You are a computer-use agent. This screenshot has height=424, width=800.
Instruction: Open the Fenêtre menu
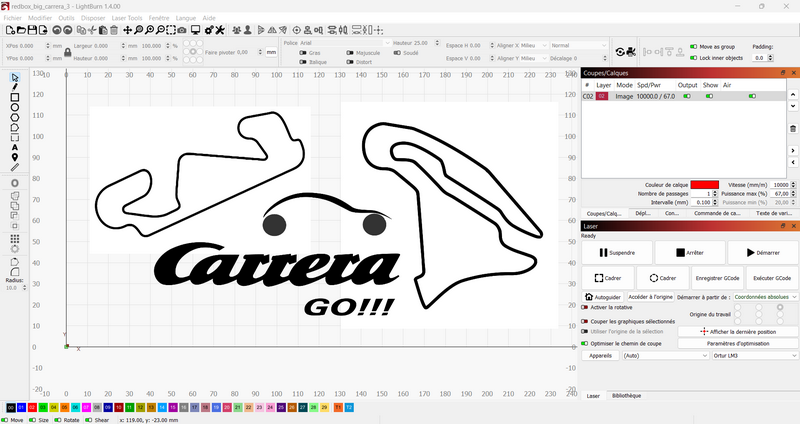click(x=159, y=18)
